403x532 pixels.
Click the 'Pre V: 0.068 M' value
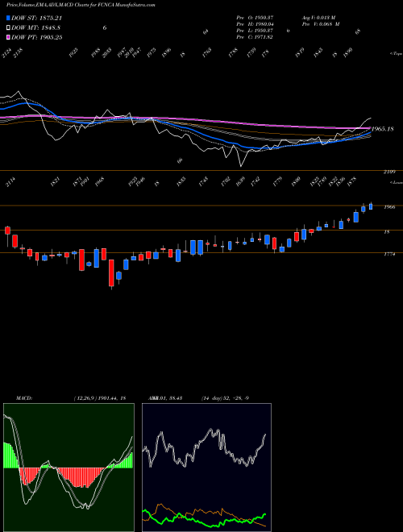[322, 24]
